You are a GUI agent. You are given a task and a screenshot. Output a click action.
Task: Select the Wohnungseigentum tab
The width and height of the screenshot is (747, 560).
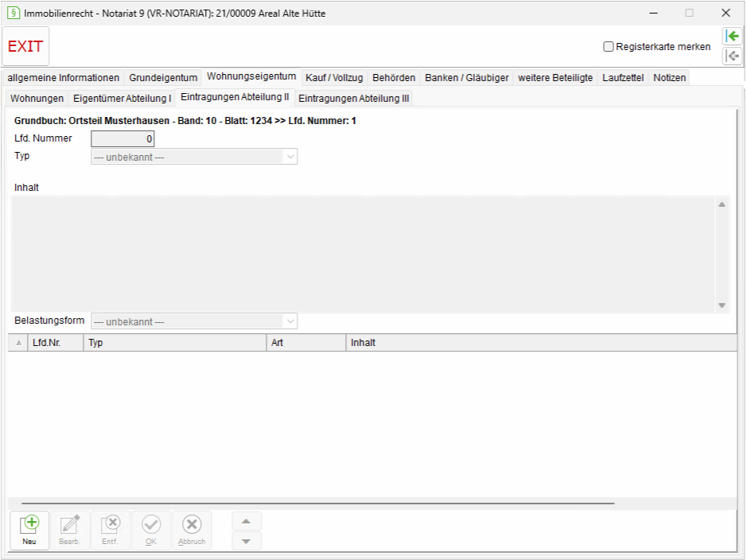pos(251,76)
